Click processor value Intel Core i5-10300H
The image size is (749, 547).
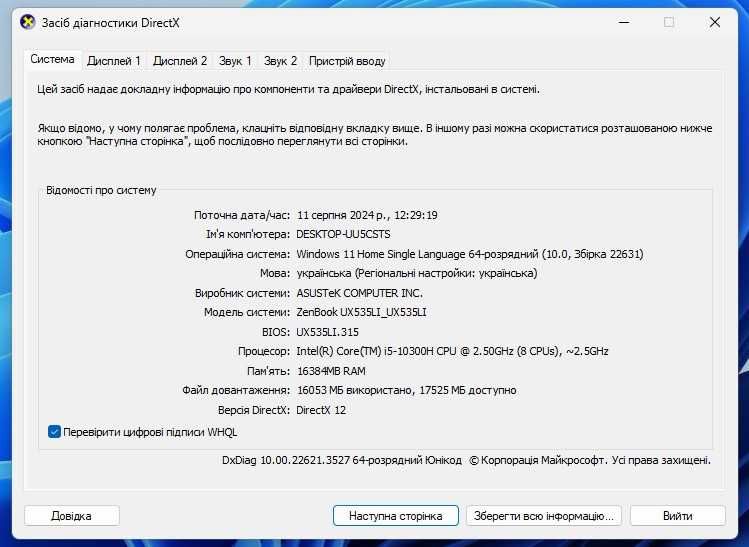(x=452, y=351)
